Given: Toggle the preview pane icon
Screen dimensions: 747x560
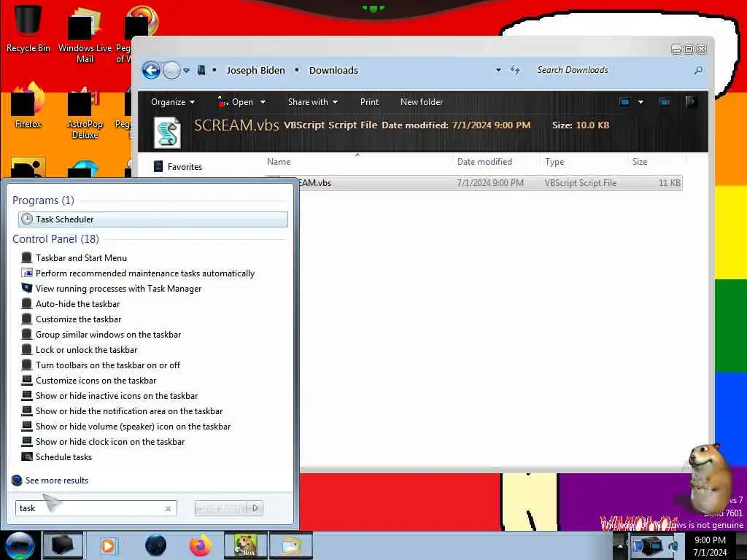Looking at the screenshot, I should point(665,102).
